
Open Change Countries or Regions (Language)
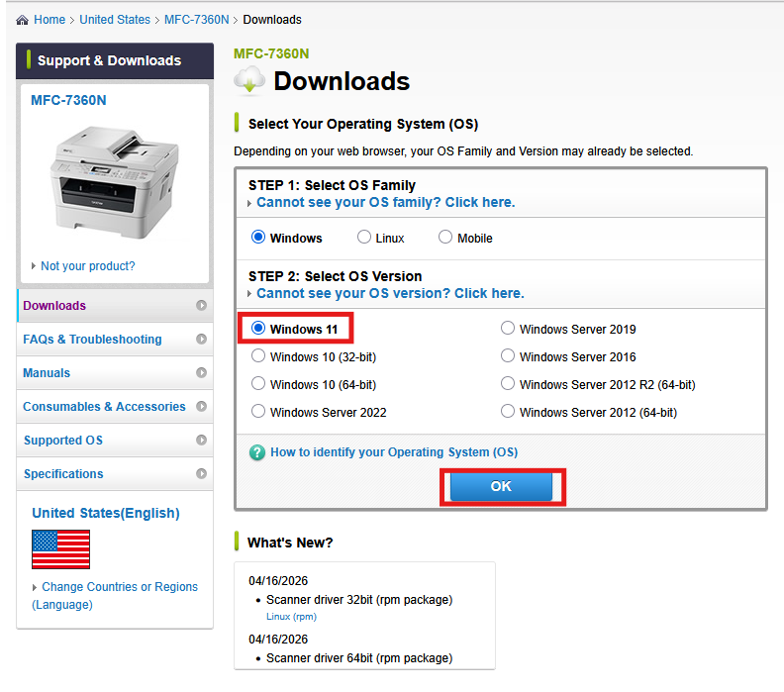[x=115, y=596]
